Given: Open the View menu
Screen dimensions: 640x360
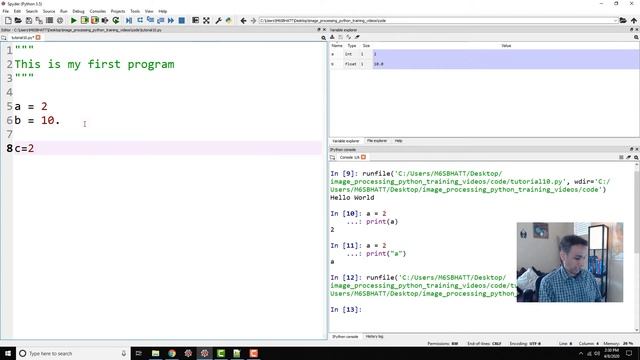Looking at the screenshot, I should (149, 11).
